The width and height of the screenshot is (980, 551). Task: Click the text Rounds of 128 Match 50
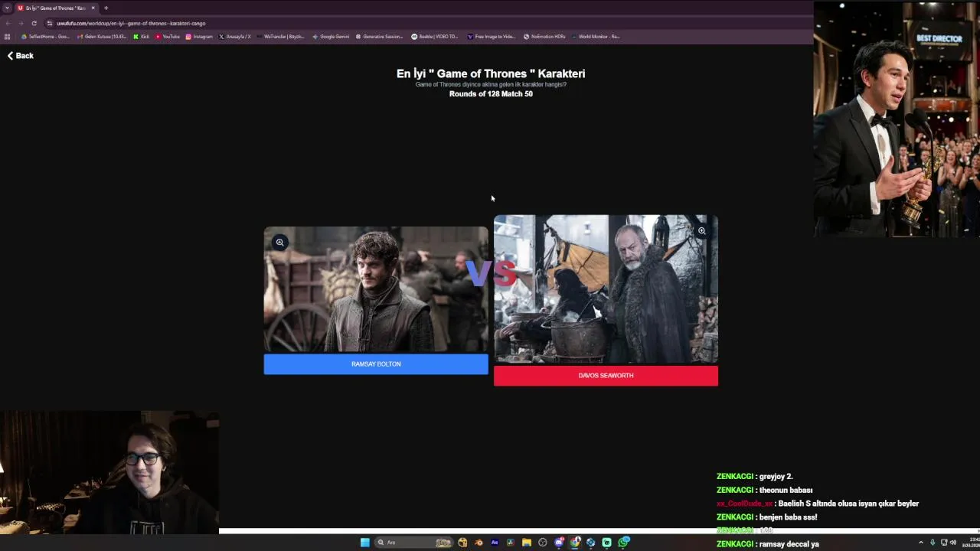pyautogui.click(x=491, y=94)
